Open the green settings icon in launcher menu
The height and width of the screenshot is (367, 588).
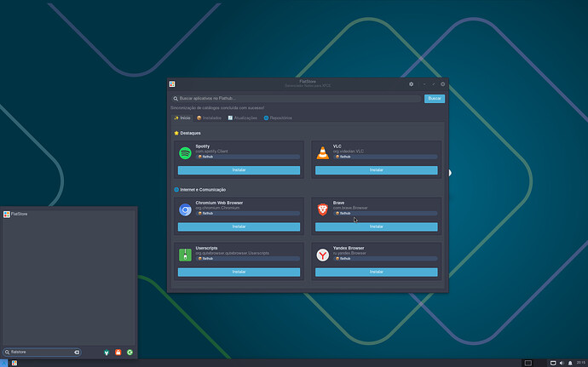(107, 352)
